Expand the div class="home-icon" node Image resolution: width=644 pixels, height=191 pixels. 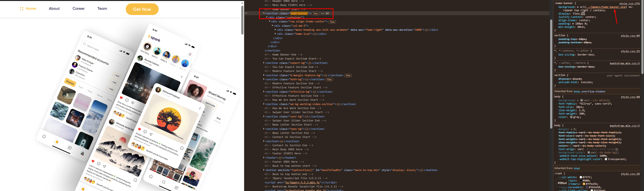point(275,34)
